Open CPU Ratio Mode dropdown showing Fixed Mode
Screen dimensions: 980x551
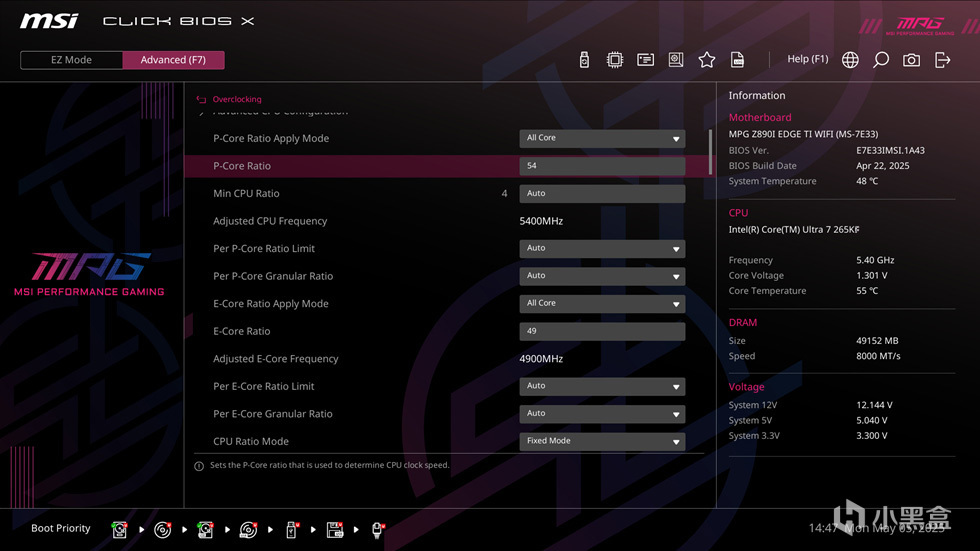click(x=602, y=441)
